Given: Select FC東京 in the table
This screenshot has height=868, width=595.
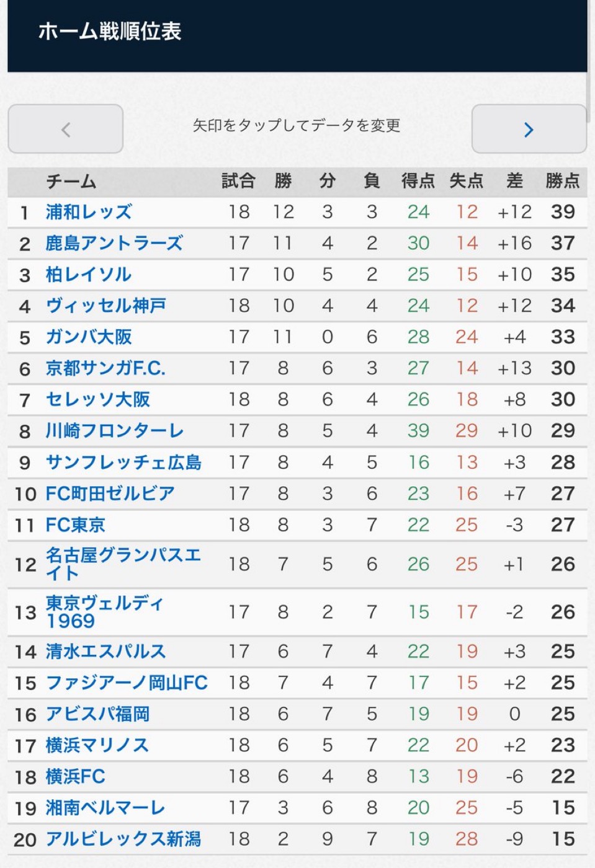Looking at the screenshot, I should tap(76, 525).
